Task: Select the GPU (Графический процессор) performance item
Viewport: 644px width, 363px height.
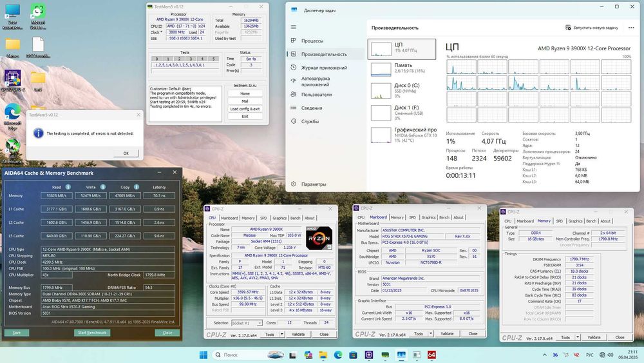Action: click(402, 135)
